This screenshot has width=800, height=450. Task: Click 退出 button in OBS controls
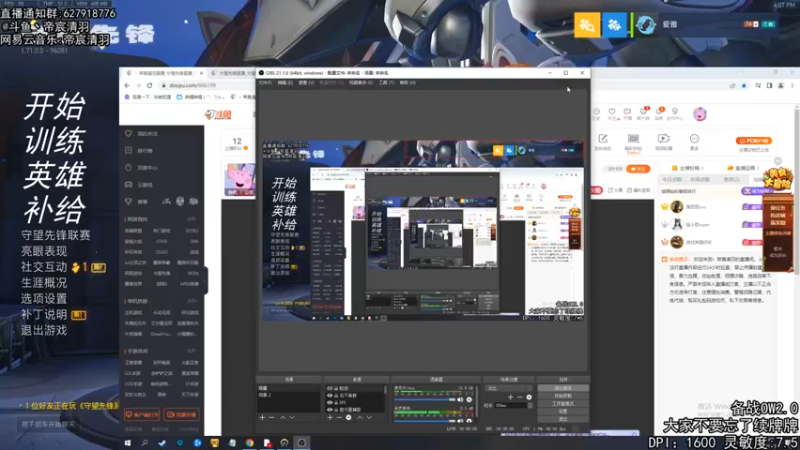tap(563, 418)
